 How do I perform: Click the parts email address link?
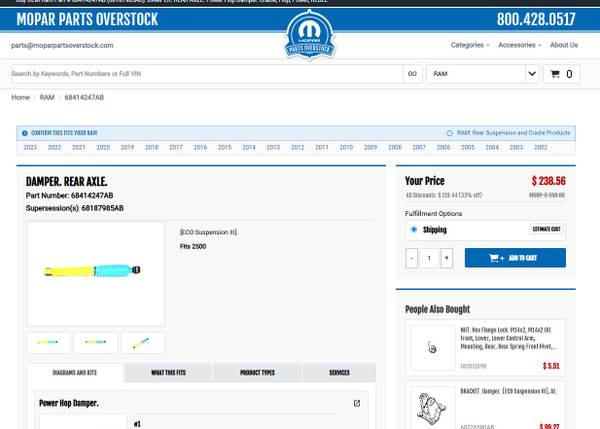62,46
